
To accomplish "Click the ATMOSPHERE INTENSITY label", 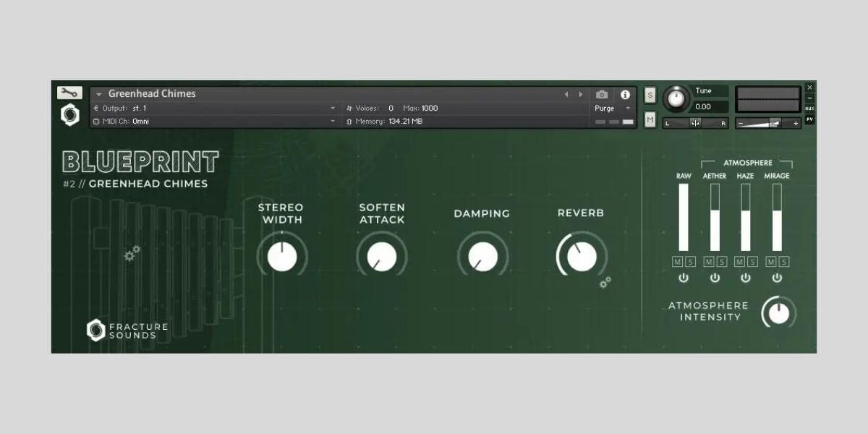I will [708, 311].
